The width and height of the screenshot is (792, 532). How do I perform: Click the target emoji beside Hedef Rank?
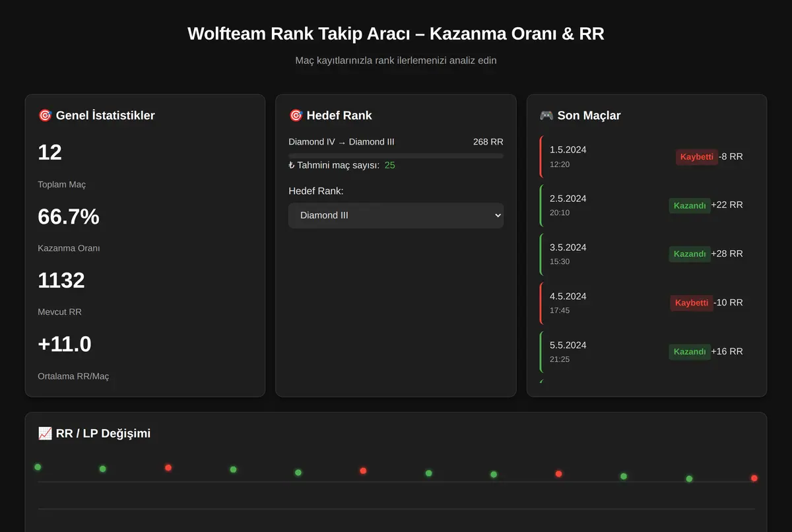[x=296, y=116]
